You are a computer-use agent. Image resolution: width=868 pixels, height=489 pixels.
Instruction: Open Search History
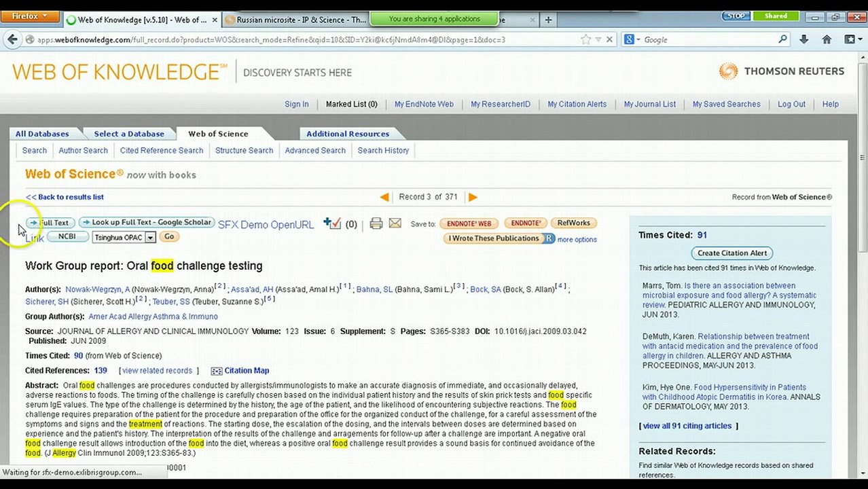click(383, 150)
